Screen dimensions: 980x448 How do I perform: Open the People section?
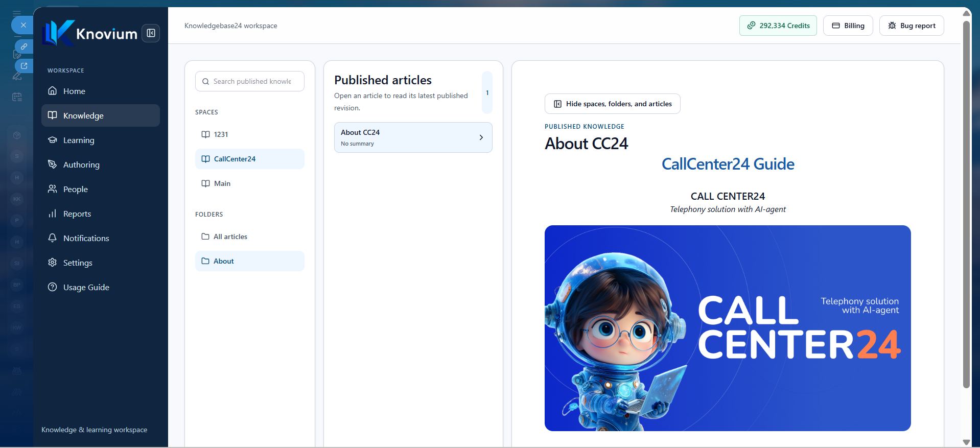click(x=101, y=189)
